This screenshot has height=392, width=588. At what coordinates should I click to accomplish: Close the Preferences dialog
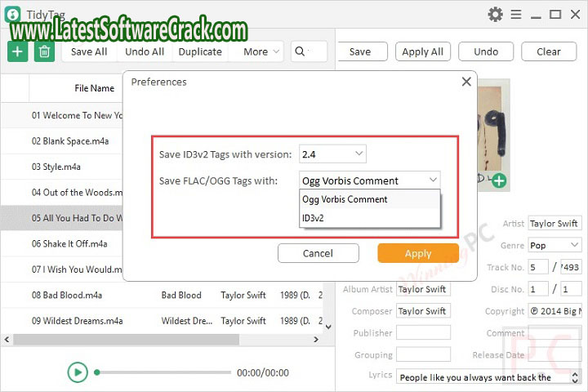tap(466, 82)
